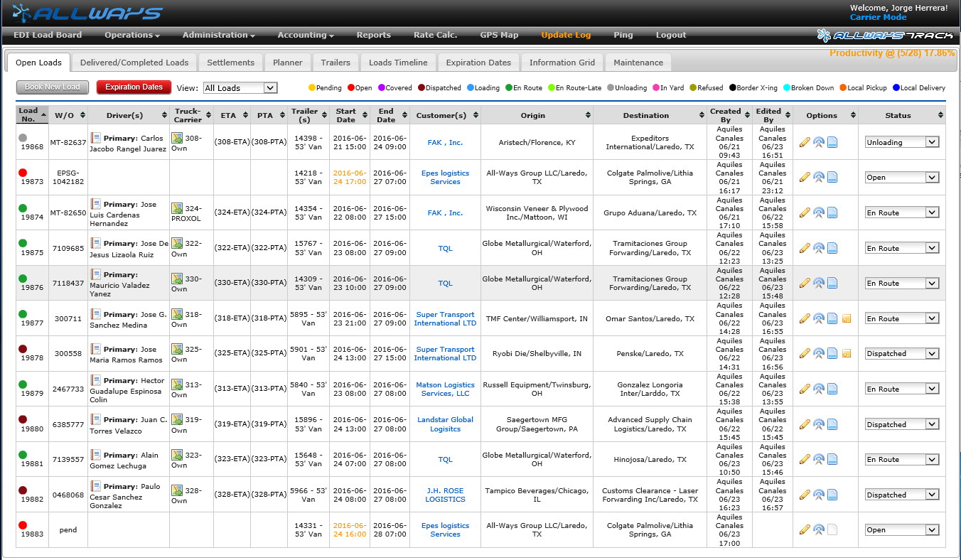The width and height of the screenshot is (961, 560).
Task: Click the orange start date of load 19883
Action: pos(350,530)
